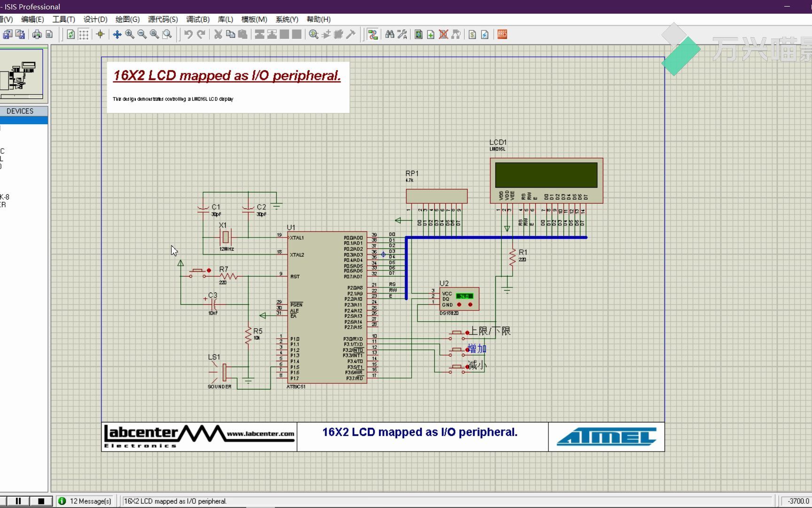The image size is (812, 508).
Task: Click the Print design icon
Action: [x=37, y=34]
